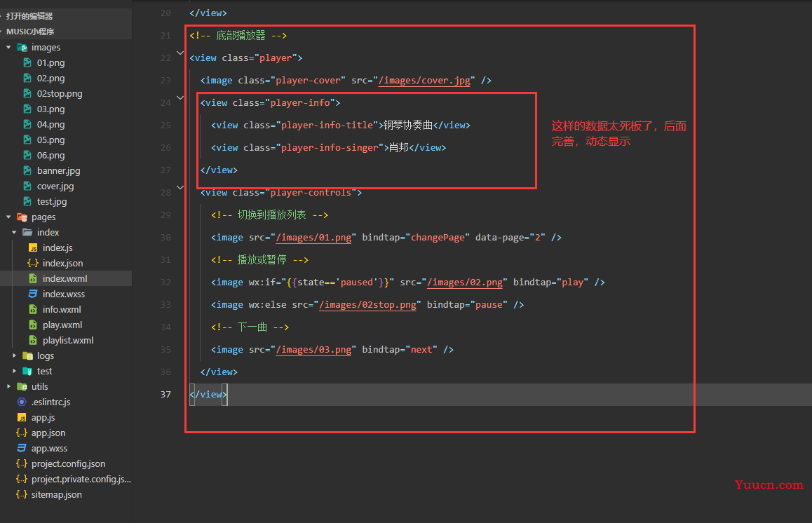This screenshot has width=812, height=523.
Task: Click the 底部播放器 comment text
Action: click(x=241, y=35)
